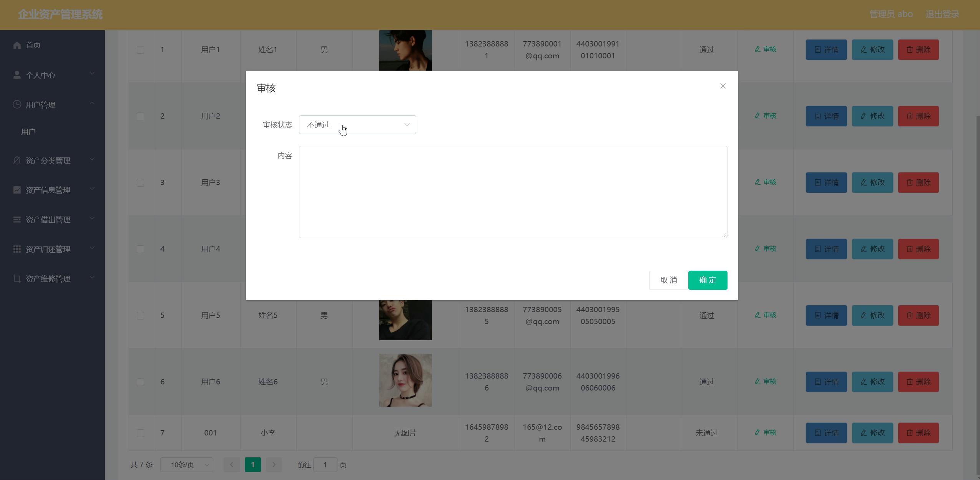Select the checkbox for row 7 (小李)
This screenshot has width=980, height=480.
[x=141, y=433]
